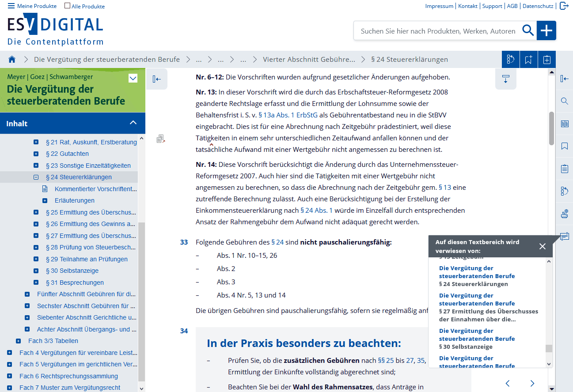Click the references popup scrollbar down arrow
This screenshot has height=392, width=573.
click(x=549, y=364)
